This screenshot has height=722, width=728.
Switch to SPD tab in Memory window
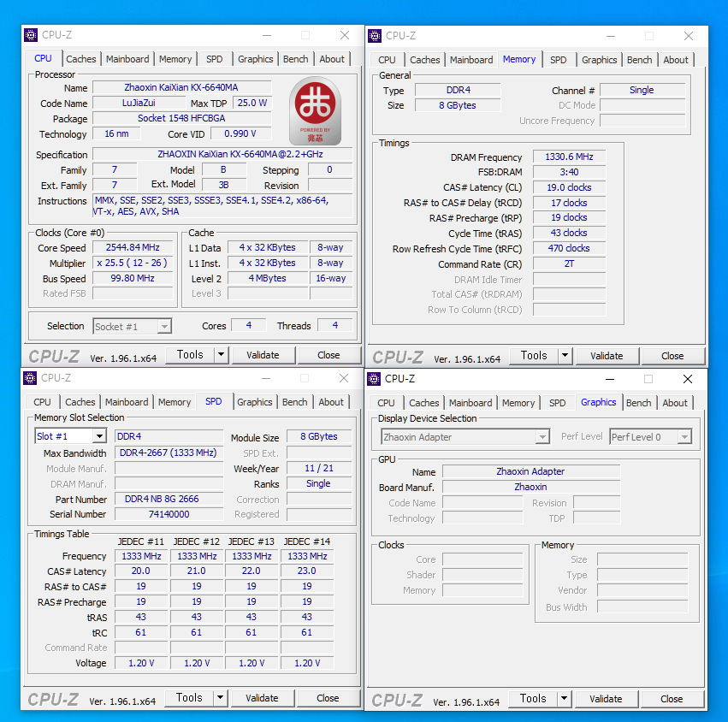point(558,60)
